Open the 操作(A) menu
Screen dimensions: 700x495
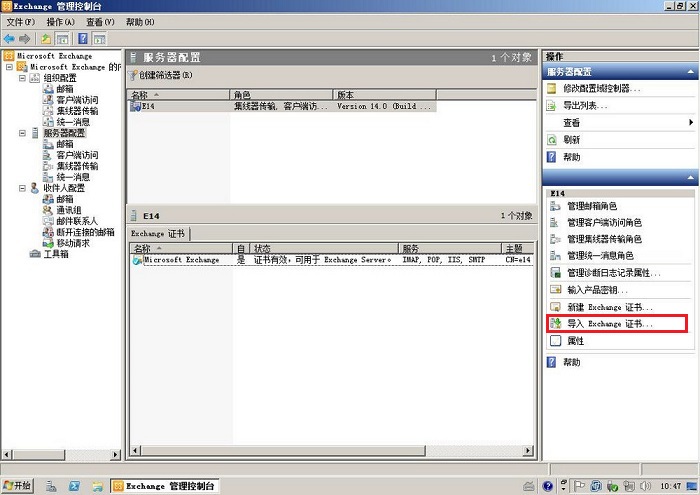pyautogui.click(x=60, y=21)
